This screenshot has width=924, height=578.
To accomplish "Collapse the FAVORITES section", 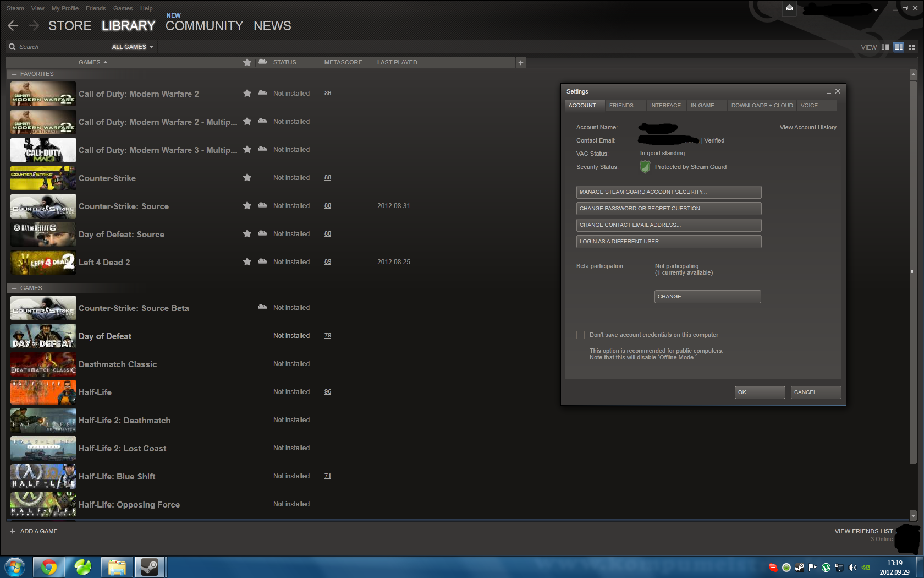I will click(15, 74).
